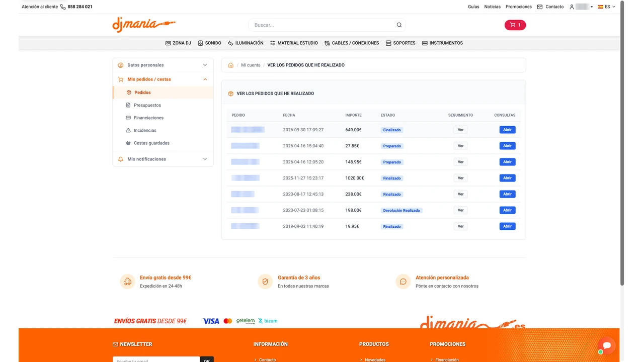Click the Devolución Realizada status badge
Image resolution: width=644 pixels, height=362 pixels.
[x=401, y=210]
